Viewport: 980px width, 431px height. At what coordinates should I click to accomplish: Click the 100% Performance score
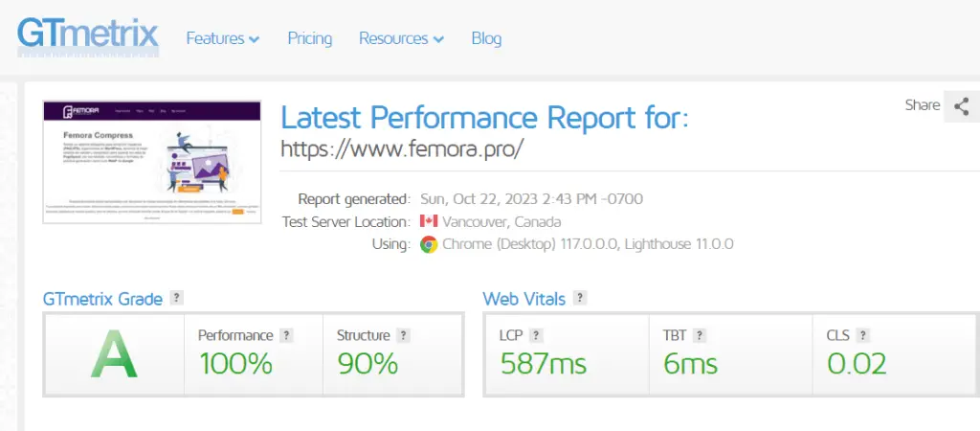point(235,364)
